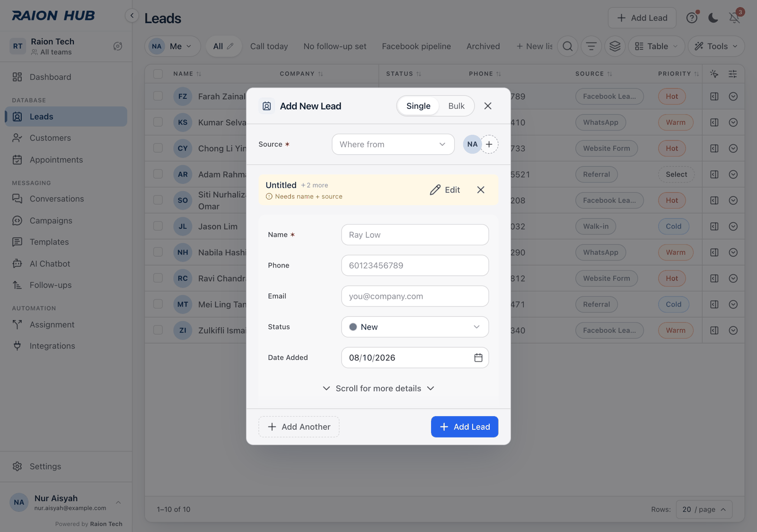Screen dimensions: 757x532
Task: Open the Tools dropdown
Action: [716, 46]
